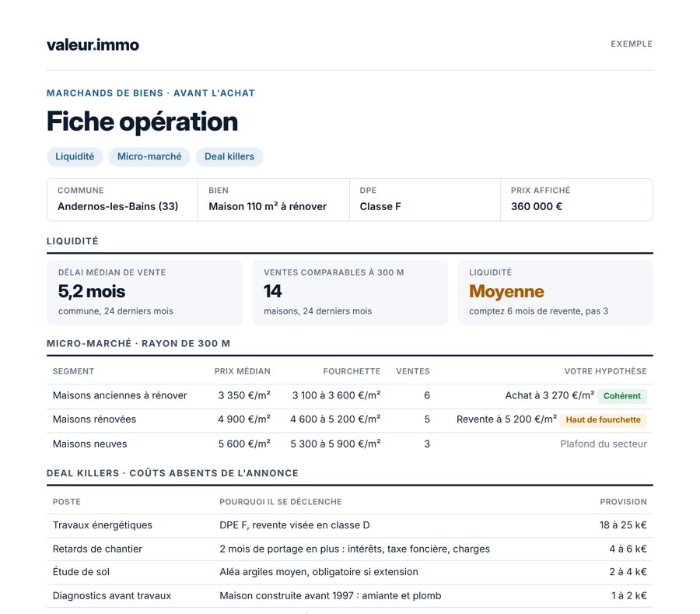The image size is (700, 614).
Task: Click the text comptez 6 mois de revente
Action: coord(526,311)
